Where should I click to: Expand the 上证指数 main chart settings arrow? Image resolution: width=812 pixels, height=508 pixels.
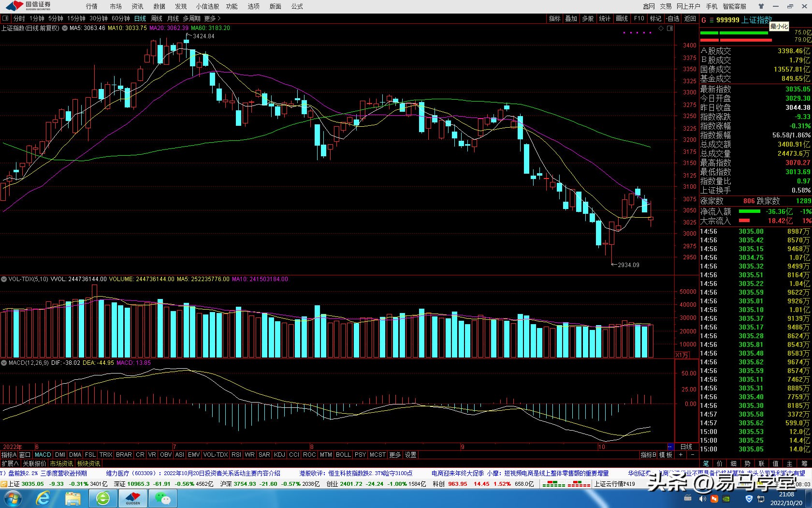tap(65, 28)
